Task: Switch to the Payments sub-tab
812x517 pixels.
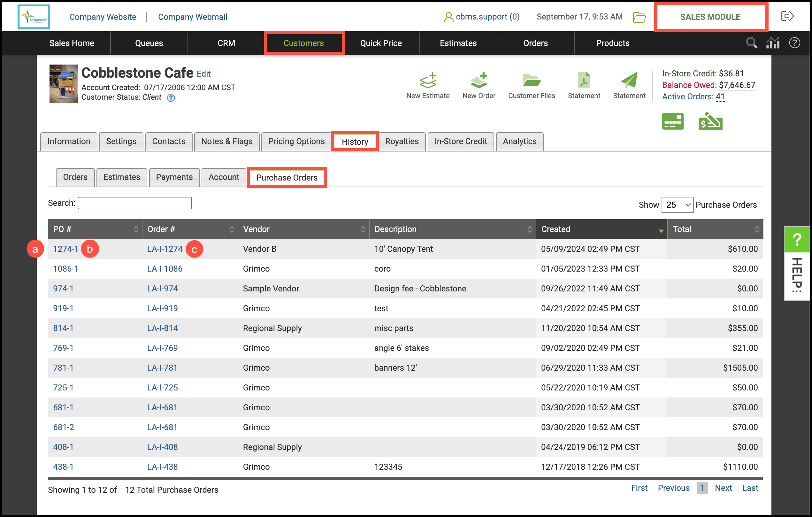Action: click(174, 177)
